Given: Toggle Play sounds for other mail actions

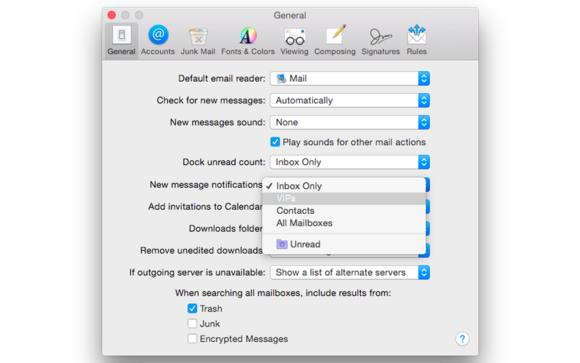Looking at the screenshot, I should 275,142.
